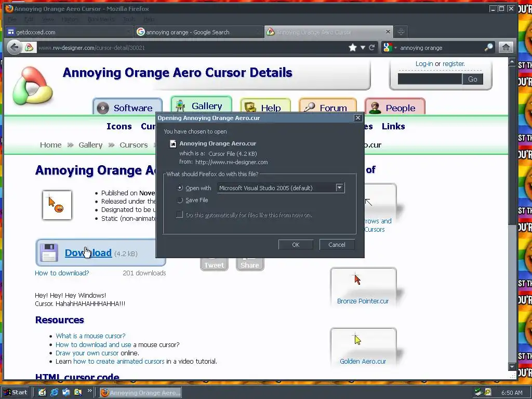Screen dimensions: 532x399
Task: Click the RealWorld colorful triangle site logo
Action: coord(32,85)
